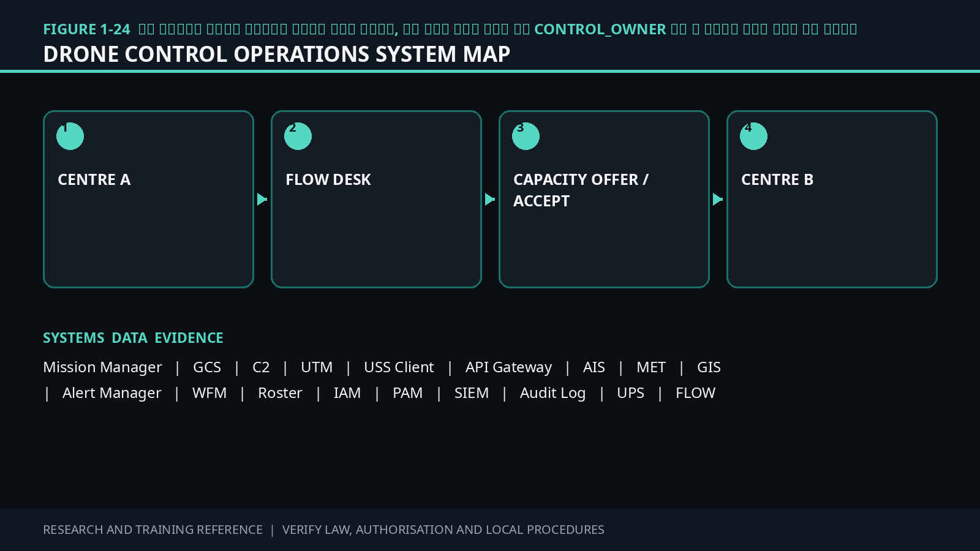This screenshot has width=980, height=551.
Task: Click the Drone Control Operations System Map title
Action: [x=276, y=54]
